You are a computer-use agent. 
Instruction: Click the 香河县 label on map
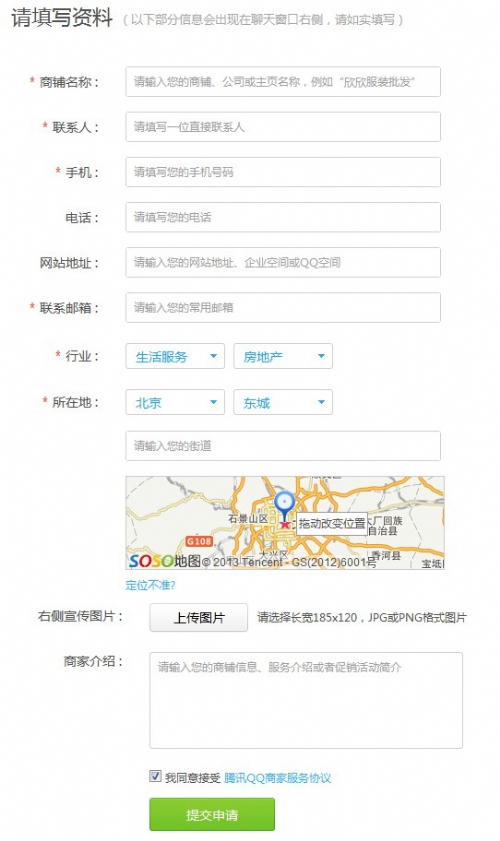386,555
